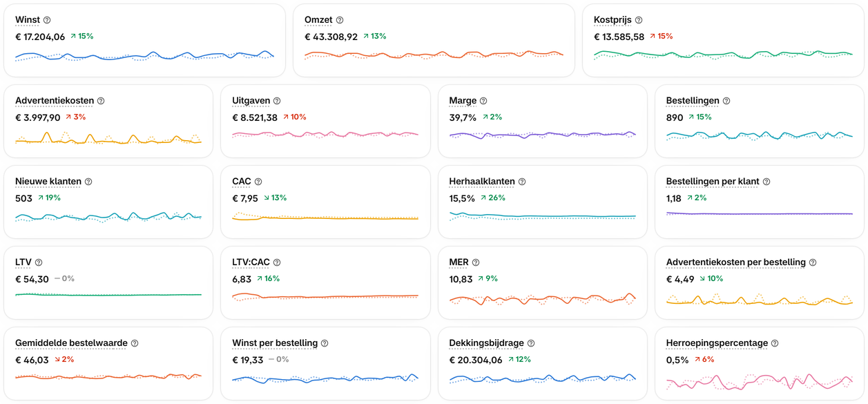868x404 pixels.
Task: Click the Kostprijs card title
Action: tap(613, 20)
